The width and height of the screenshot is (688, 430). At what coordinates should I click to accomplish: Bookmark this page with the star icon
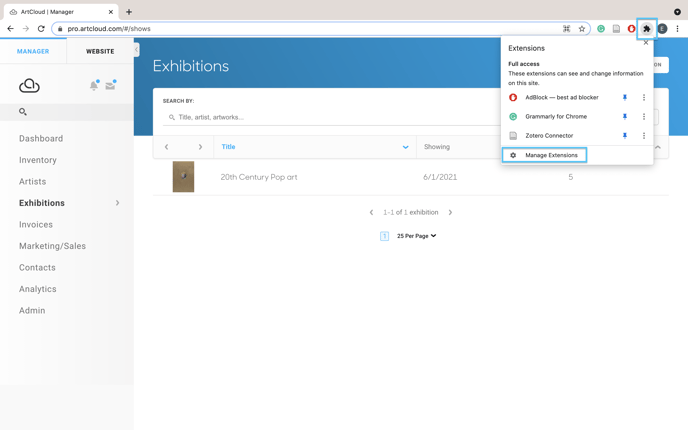582,29
